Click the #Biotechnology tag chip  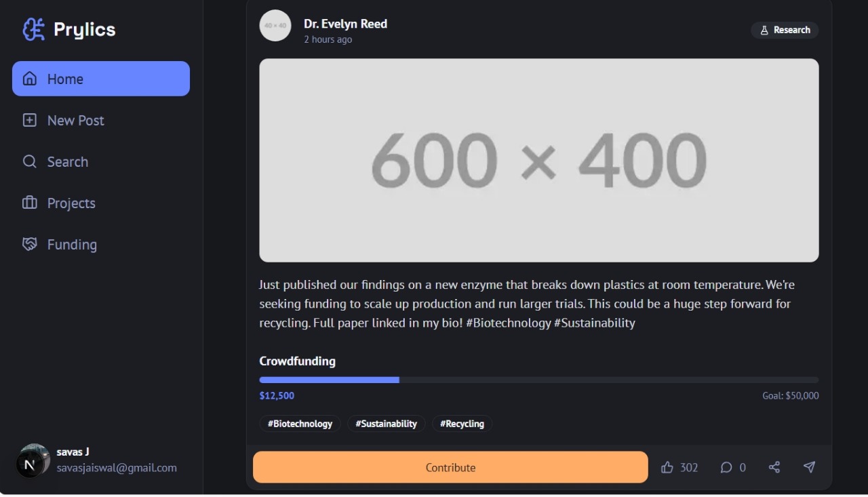300,424
